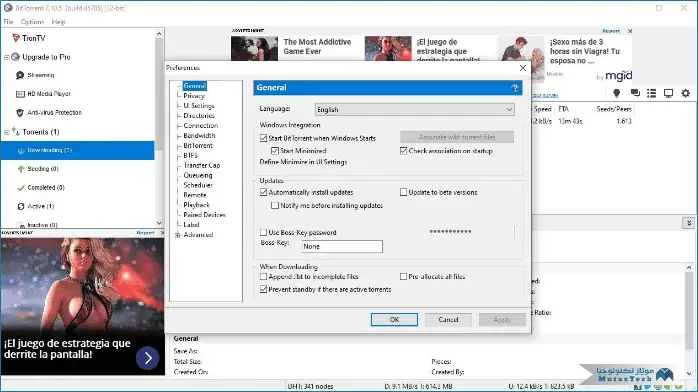Select Bandwidth in preferences tree
The height and width of the screenshot is (392, 698).
tap(199, 135)
